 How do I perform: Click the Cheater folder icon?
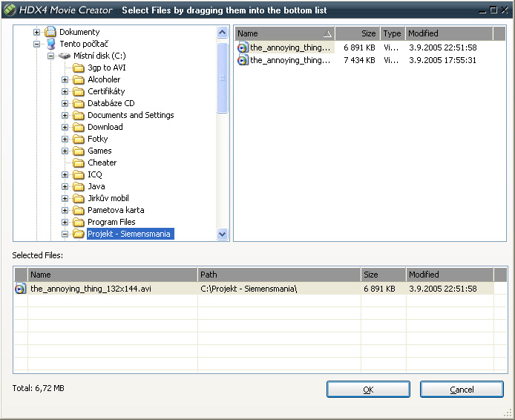(x=79, y=163)
